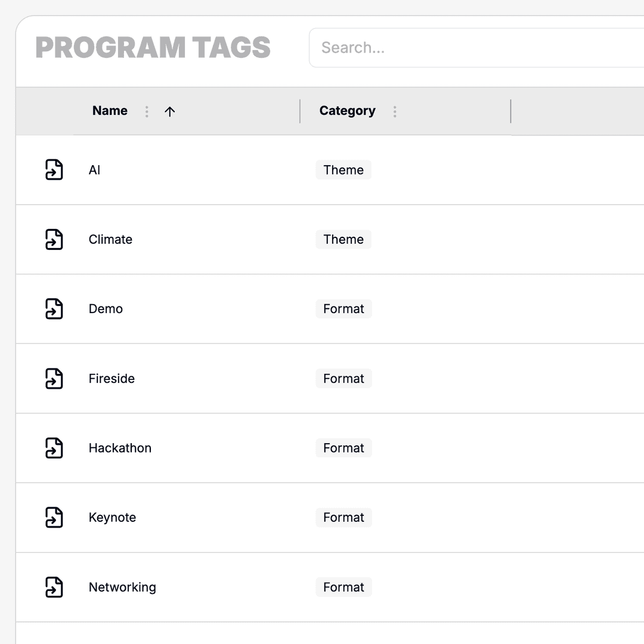
Task: Select the Fireside tag name
Action: pos(112,378)
